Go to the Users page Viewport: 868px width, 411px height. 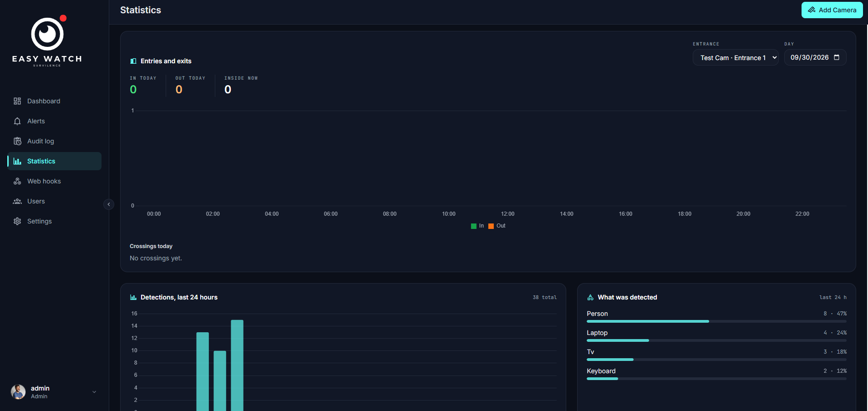[54, 201]
